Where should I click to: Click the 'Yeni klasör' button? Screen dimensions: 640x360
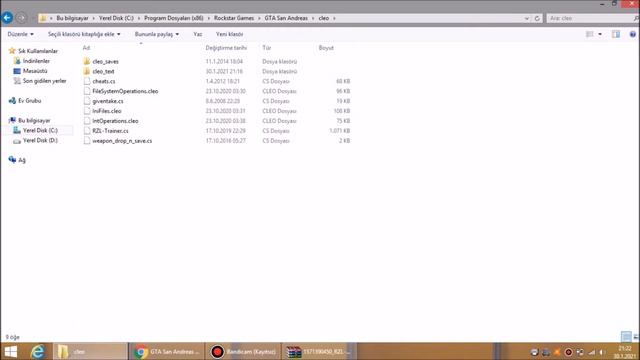[x=229, y=34]
